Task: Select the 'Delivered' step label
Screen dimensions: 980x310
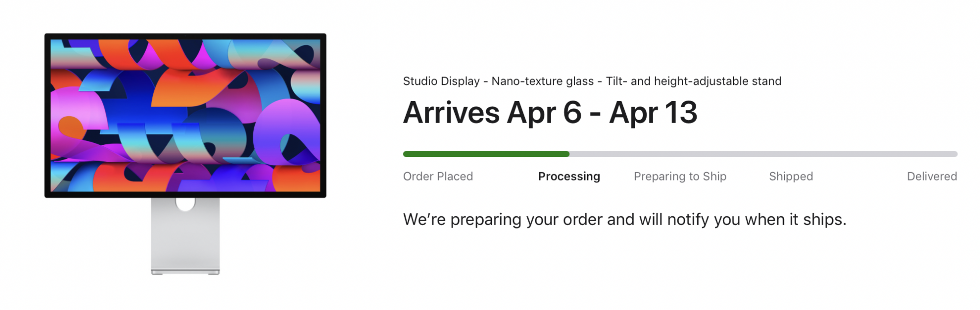Action: tap(931, 176)
